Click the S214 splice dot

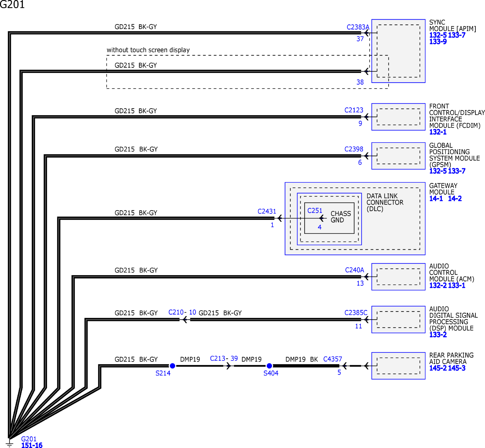coord(173,366)
